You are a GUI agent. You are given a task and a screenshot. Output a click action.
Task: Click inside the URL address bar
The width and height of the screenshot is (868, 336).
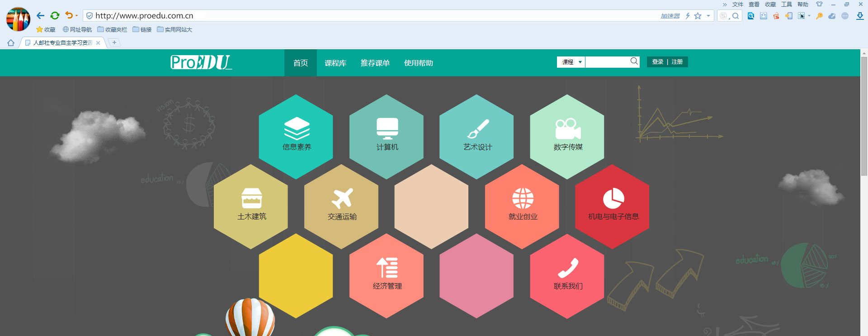click(x=362, y=16)
